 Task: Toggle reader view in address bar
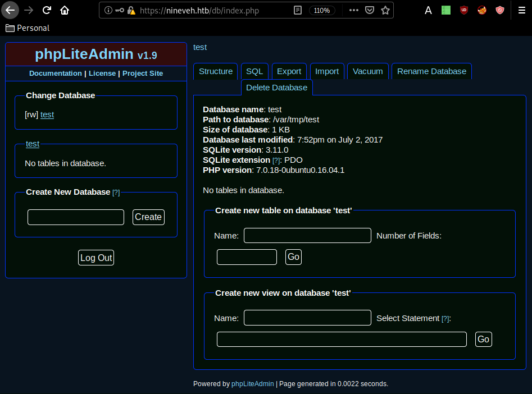pyautogui.click(x=297, y=10)
